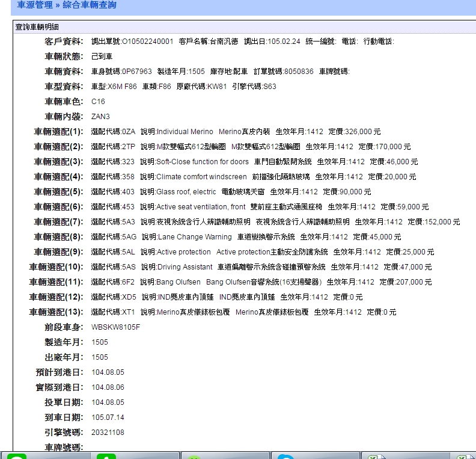Screen dimensions: 476x459
Task: Click factory code KW81
Action: (x=217, y=87)
